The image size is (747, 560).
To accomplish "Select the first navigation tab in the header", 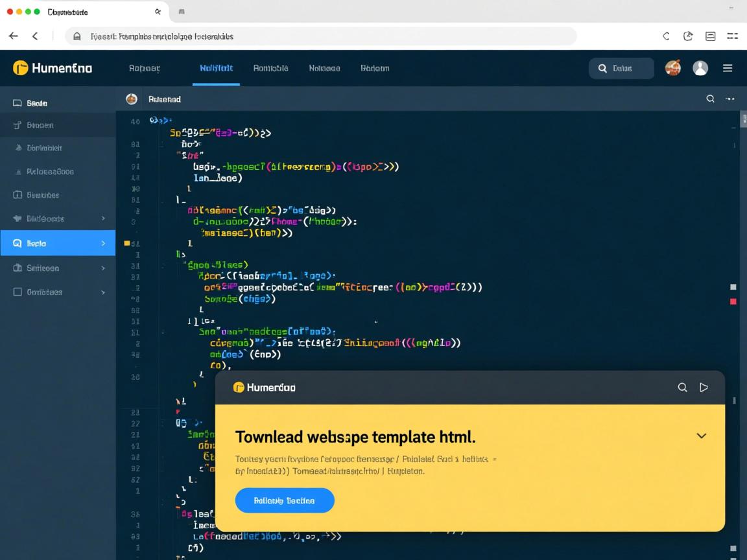I will pos(144,68).
